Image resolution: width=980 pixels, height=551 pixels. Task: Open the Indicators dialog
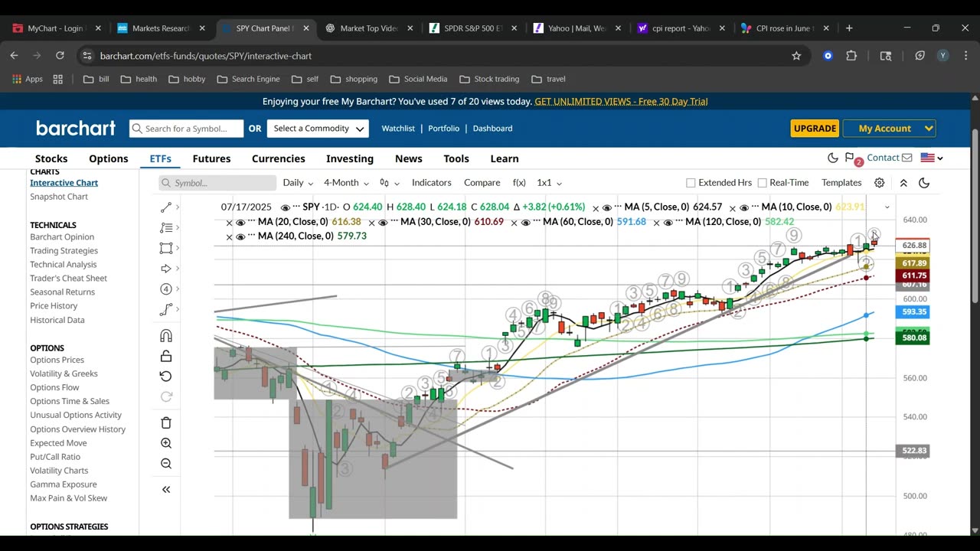click(x=432, y=183)
